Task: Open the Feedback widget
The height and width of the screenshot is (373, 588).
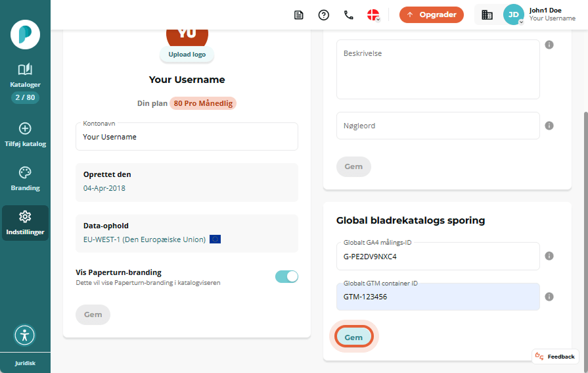Action: tap(555, 357)
